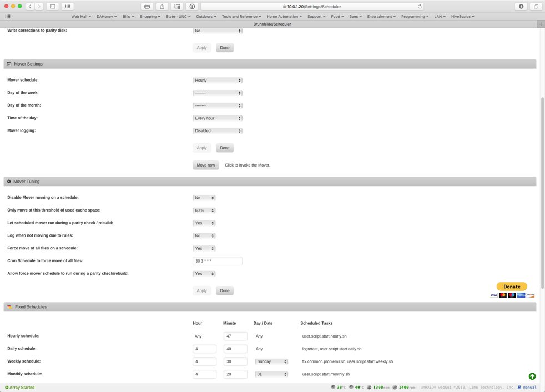Open the Share toolbar icon

tap(162, 6)
